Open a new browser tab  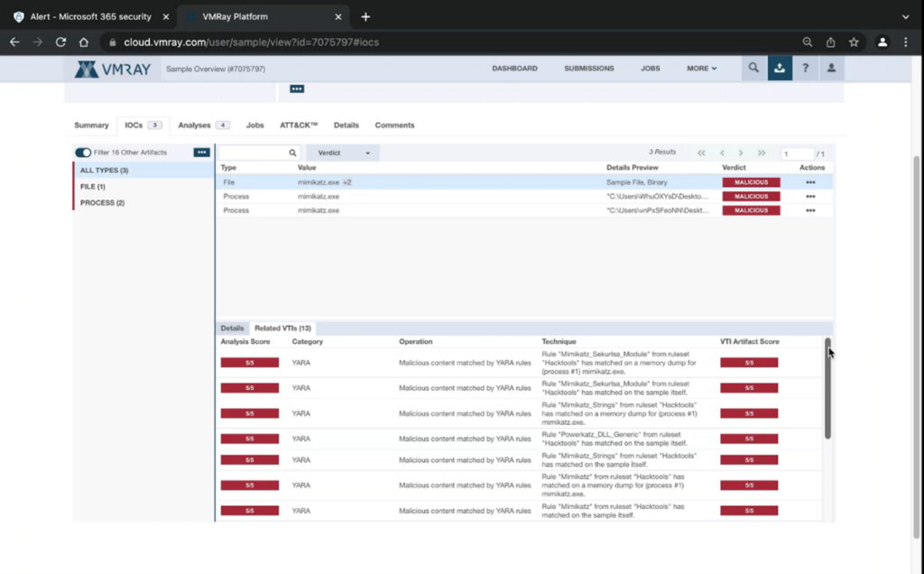click(x=365, y=16)
